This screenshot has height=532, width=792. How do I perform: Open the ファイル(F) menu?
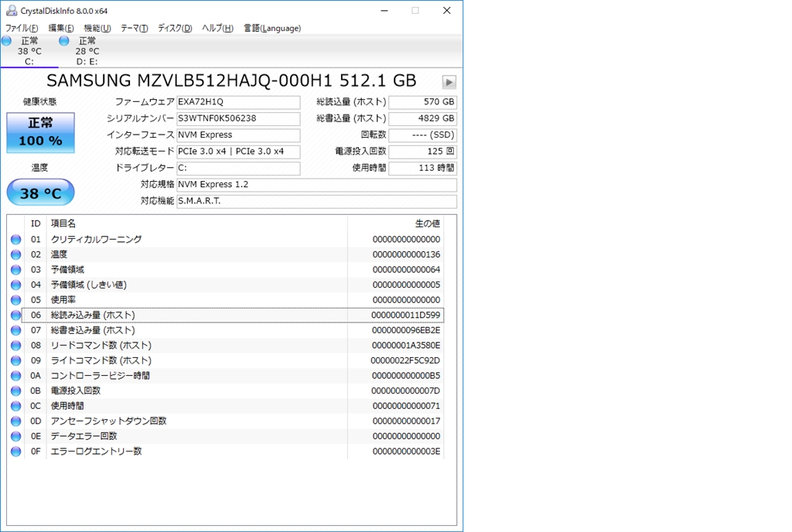22,29
